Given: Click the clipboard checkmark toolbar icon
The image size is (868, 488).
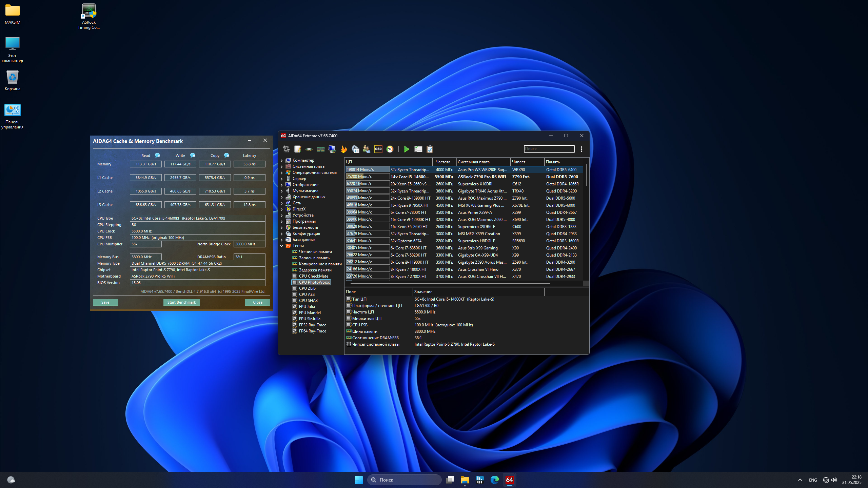Looking at the screenshot, I should (430, 149).
